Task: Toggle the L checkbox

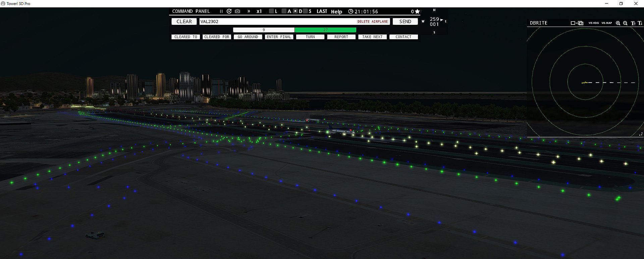Action: pos(271,11)
